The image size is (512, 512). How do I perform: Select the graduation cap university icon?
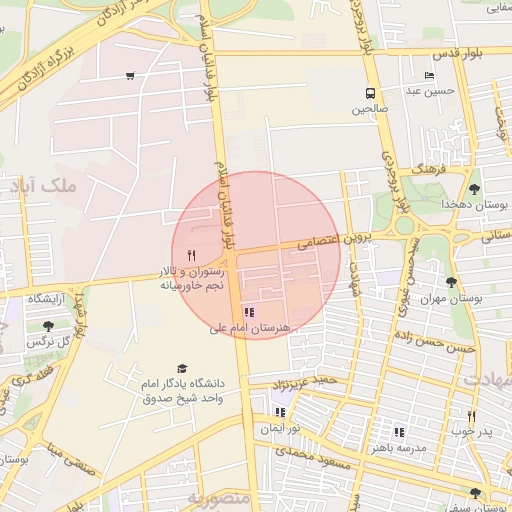tap(182, 368)
